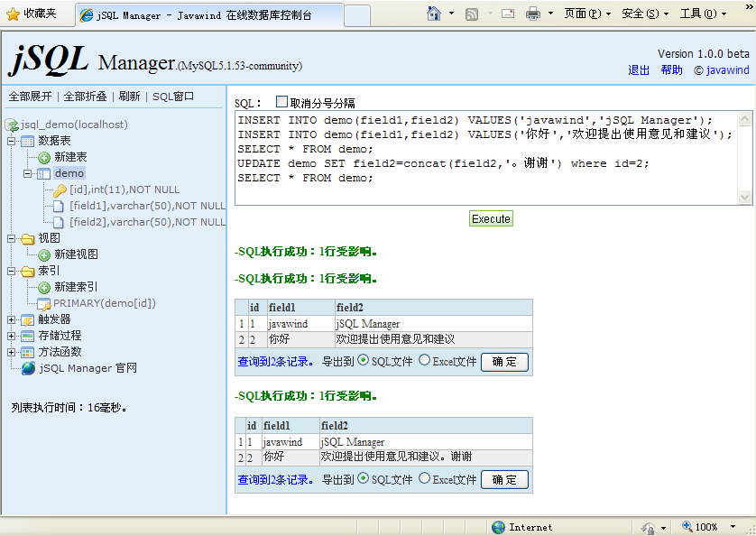Image resolution: width=756 pixels, height=536 pixels.
Task: Click the 视图 folder icon
Action: (x=27, y=238)
